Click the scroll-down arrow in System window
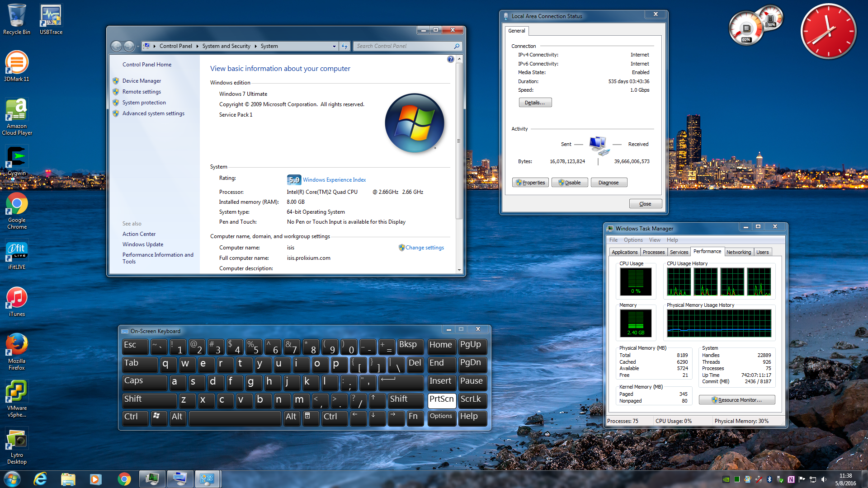 (459, 270)
